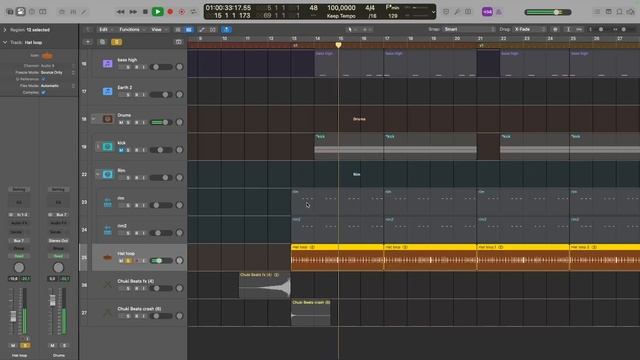Screen dimensions: 640x360
Task: Open the Drag X-Fade dropdown
Action: click(529, 29)
